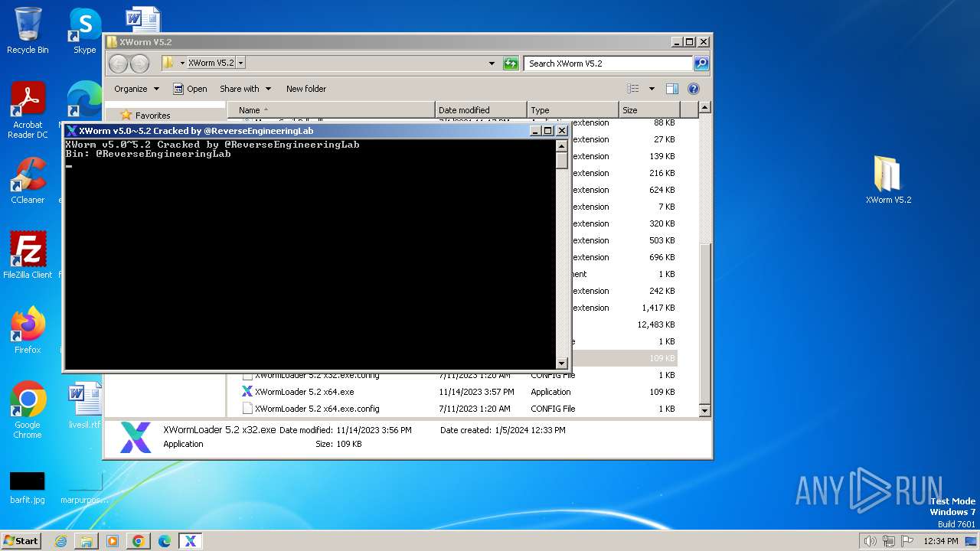Viewport: 980px width, 551px height.
Task: Click the 1,417 KB size cell
Action: tap(658, 308)
